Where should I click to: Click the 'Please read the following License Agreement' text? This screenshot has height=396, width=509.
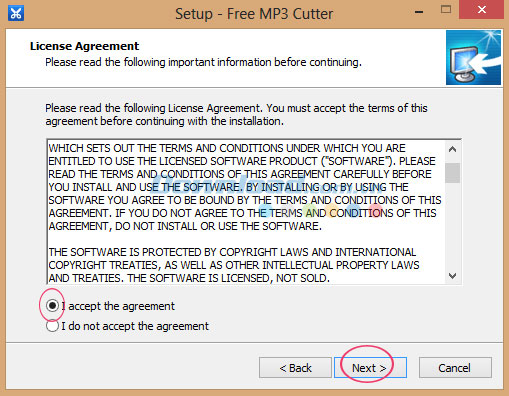coord(236,114)
